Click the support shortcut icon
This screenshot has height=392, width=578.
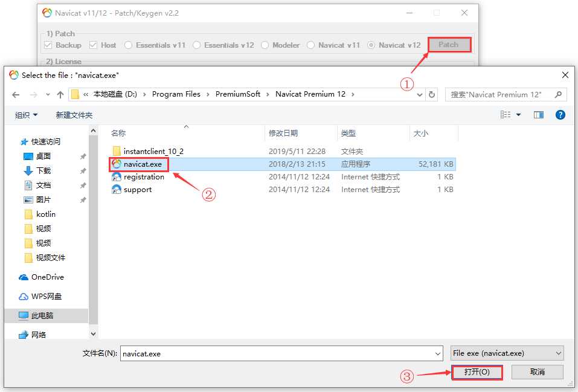tap(117, 190)
